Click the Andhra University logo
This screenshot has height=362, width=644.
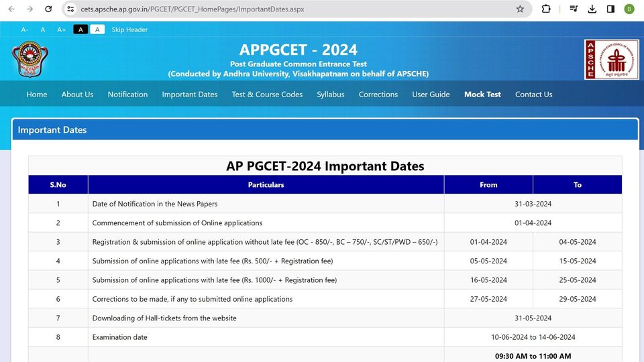(30, 59)
